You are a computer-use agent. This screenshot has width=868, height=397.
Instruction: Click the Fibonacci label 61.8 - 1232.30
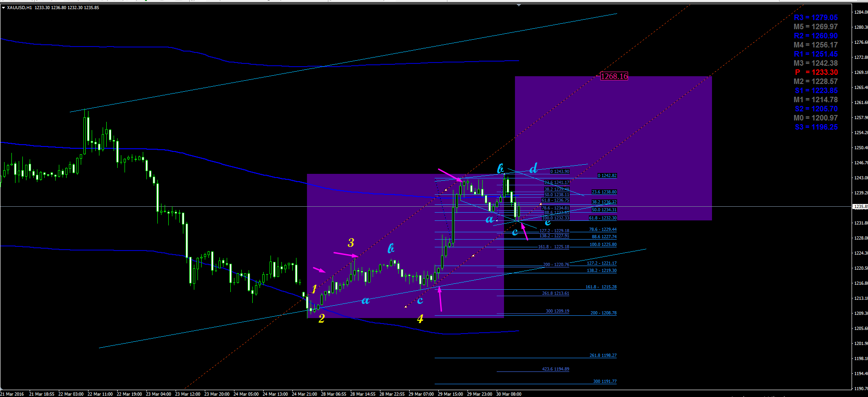tap(603, 218)
